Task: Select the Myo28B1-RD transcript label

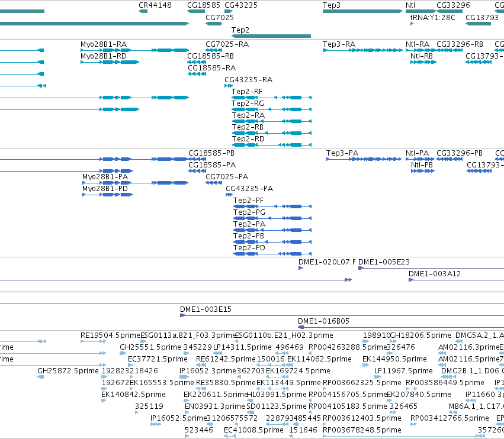Action: pos(104,56)
